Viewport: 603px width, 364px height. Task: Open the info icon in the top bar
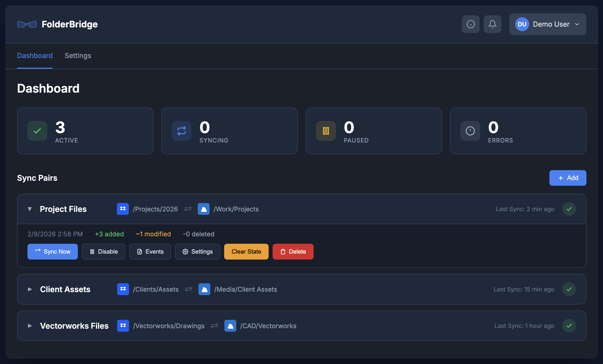tap(470, 24)
